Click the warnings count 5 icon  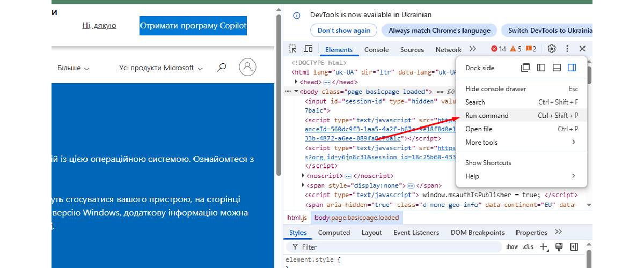515,49
